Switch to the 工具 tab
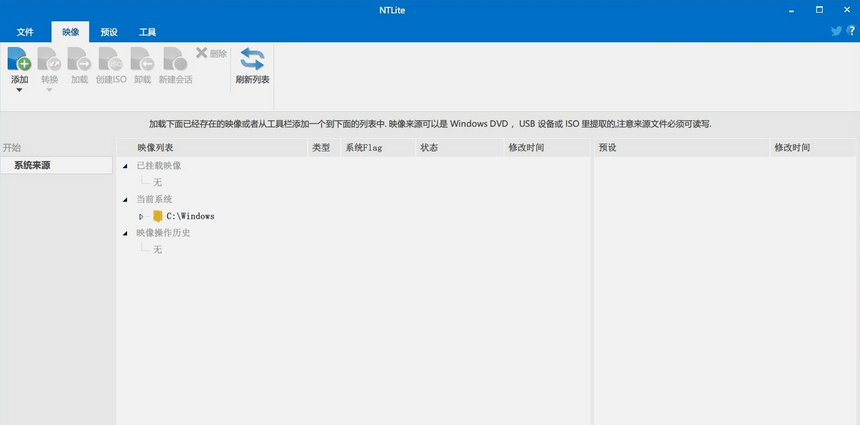 point(147,32)
